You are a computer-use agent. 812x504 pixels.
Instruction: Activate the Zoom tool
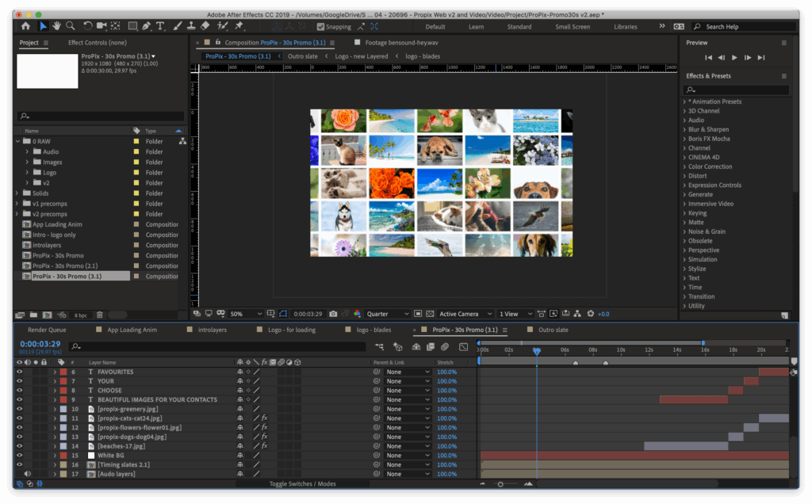tap(71, 26)
